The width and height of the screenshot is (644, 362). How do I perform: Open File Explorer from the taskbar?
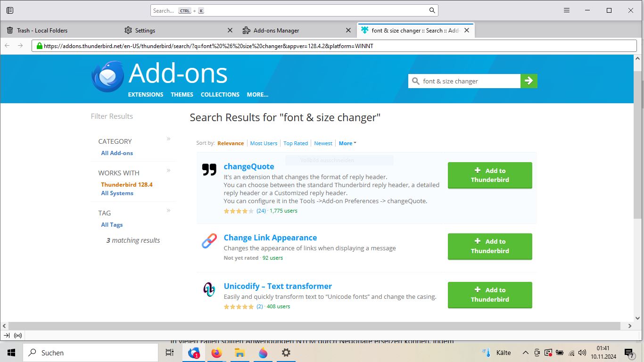click(239, 353)
